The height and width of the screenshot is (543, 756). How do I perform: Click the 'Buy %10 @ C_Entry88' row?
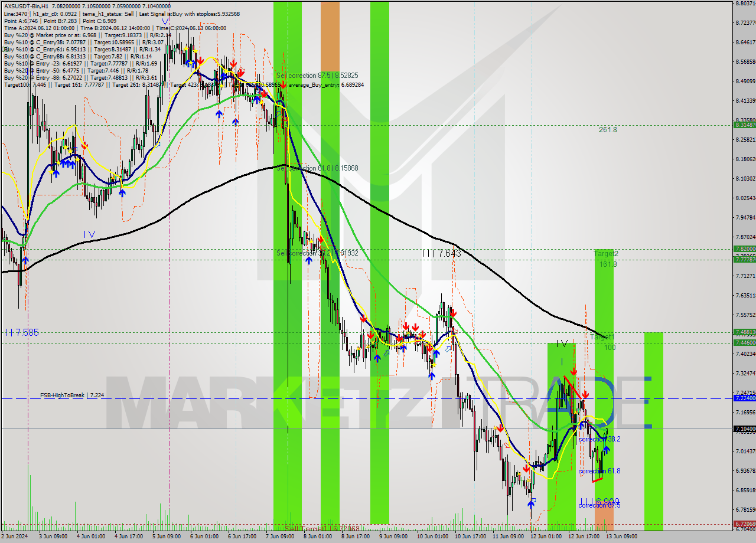pyautogui.click(x=77, y=56)
